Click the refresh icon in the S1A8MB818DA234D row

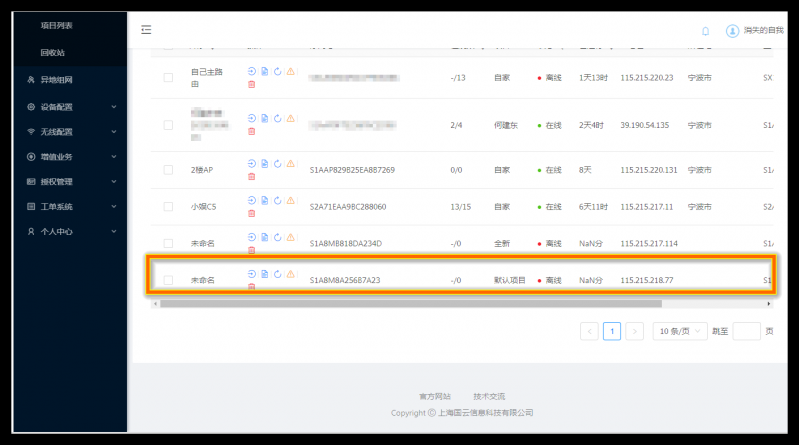click(x=277, y=237)
